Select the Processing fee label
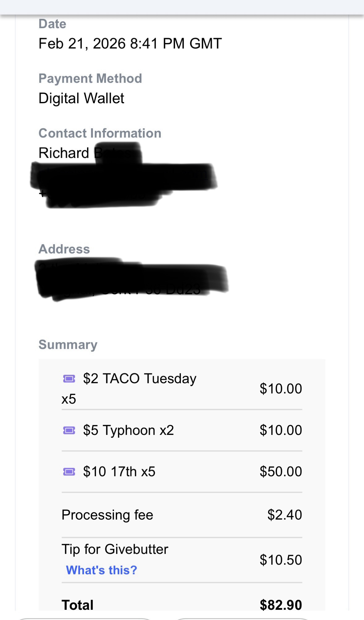 pyautogui.click(x=107, y=515)
